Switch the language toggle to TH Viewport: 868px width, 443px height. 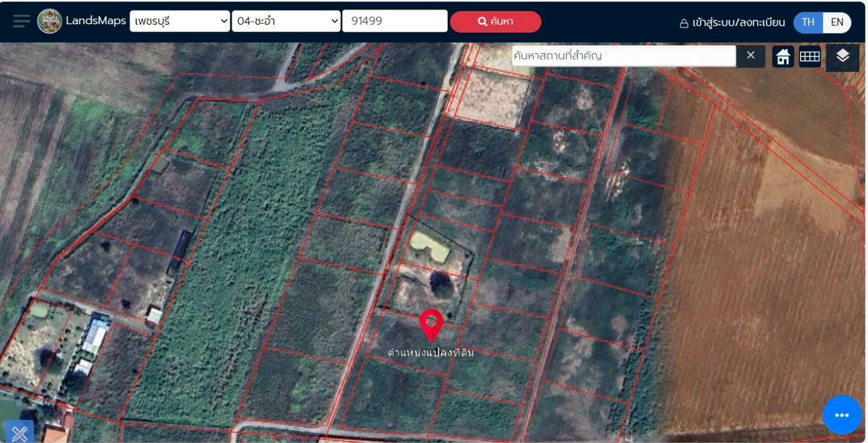pos(808,22)
